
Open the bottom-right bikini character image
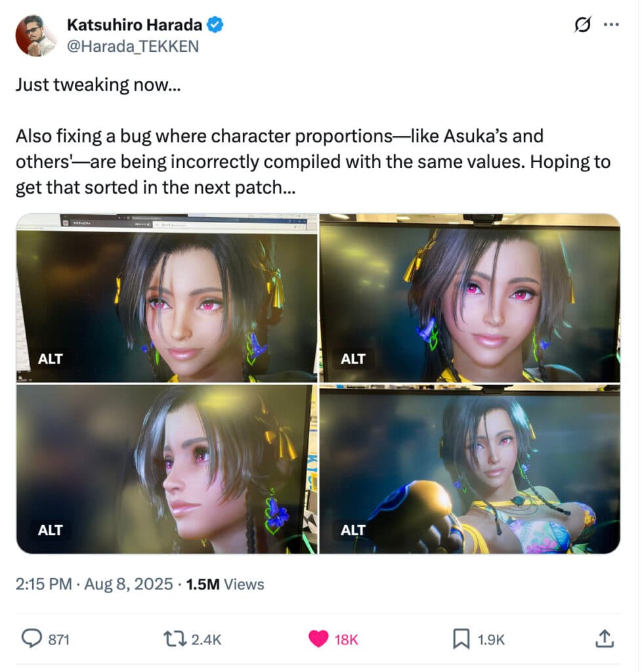pyautogui.click(x=470, y=469)
